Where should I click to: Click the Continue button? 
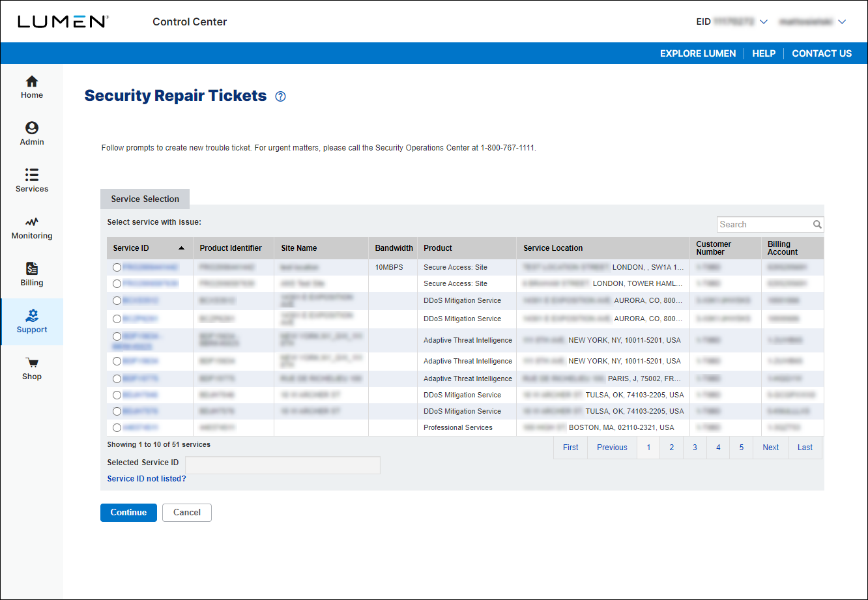pos(128,513)
